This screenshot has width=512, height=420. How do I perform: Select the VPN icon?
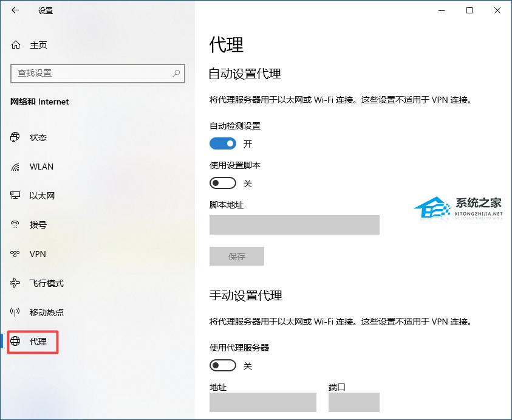(15, 253)
